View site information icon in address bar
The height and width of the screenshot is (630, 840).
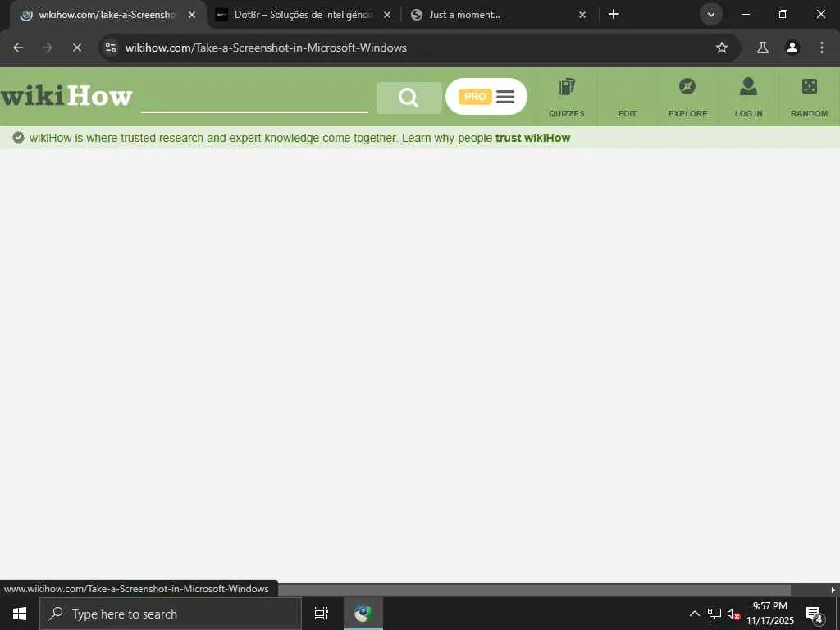point(111,48)
